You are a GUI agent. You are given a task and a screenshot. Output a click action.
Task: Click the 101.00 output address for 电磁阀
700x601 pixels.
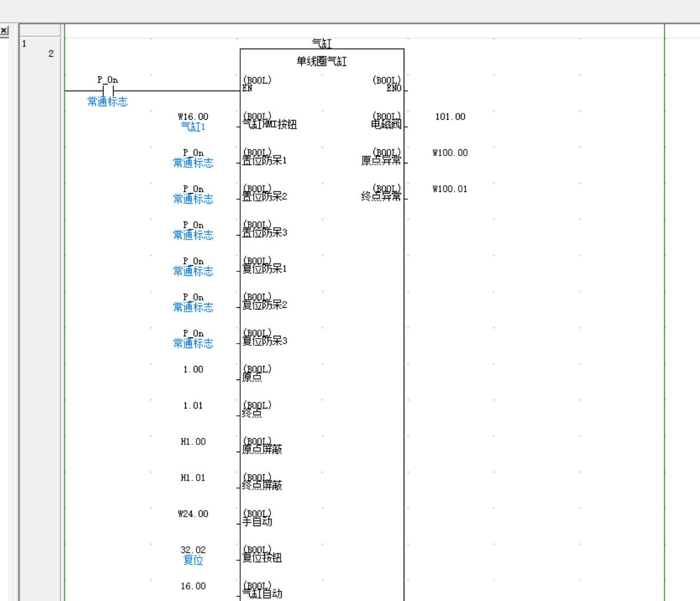450,117
